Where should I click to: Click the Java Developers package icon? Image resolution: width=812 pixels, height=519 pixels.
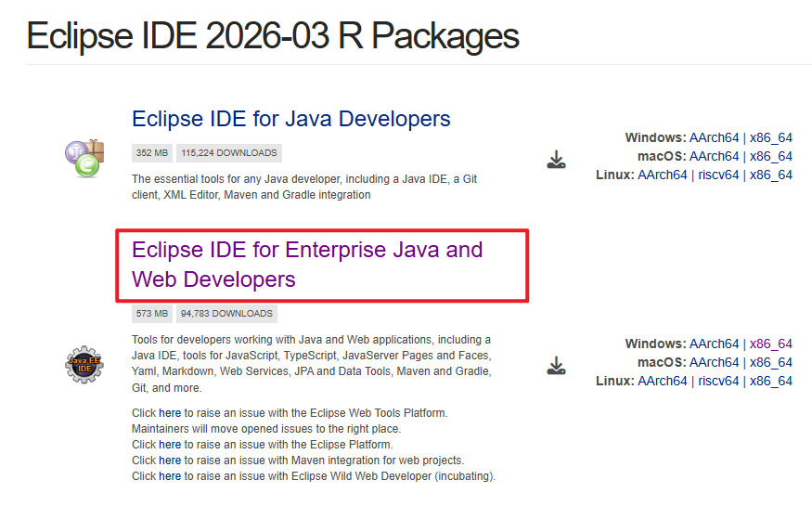84,158
